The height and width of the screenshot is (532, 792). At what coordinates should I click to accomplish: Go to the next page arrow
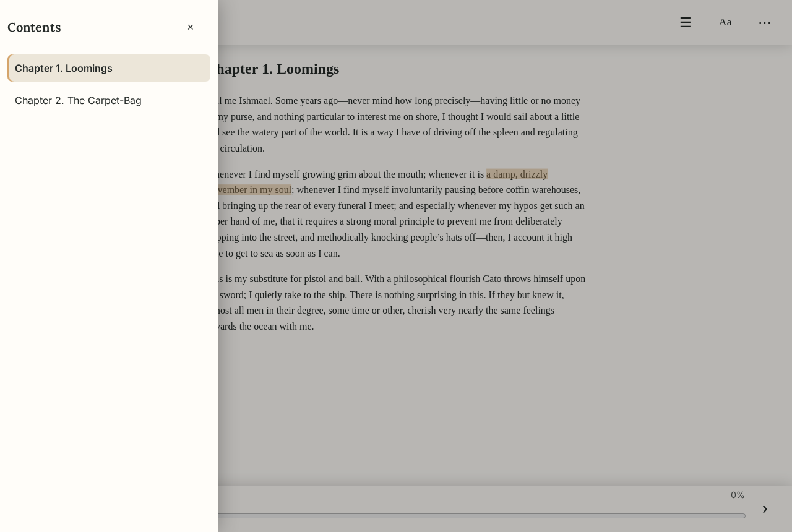[765, 509]
